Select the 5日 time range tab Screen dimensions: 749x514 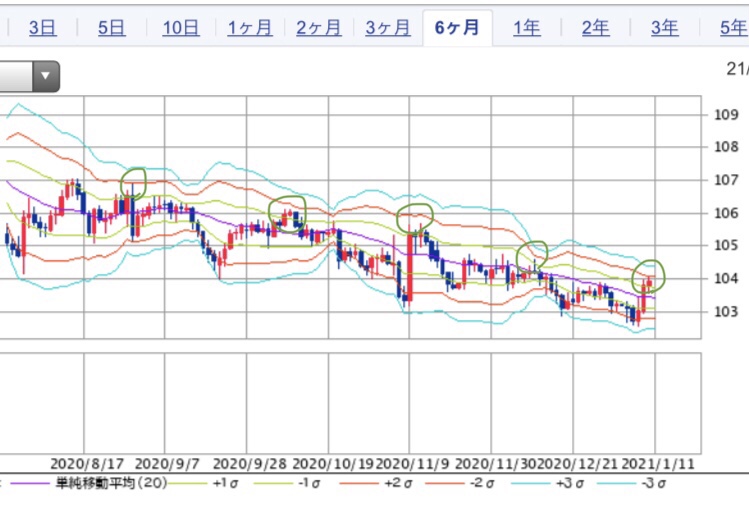click(x=112, y=28)
